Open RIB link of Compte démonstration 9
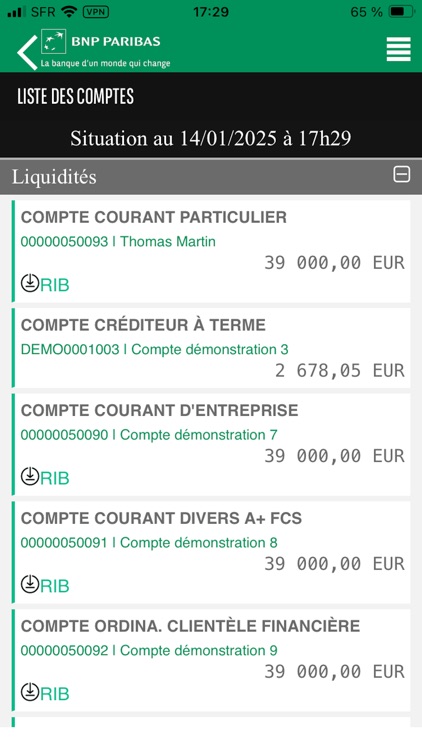The height and width of the screenshot is (750, 422). point(55,693)
